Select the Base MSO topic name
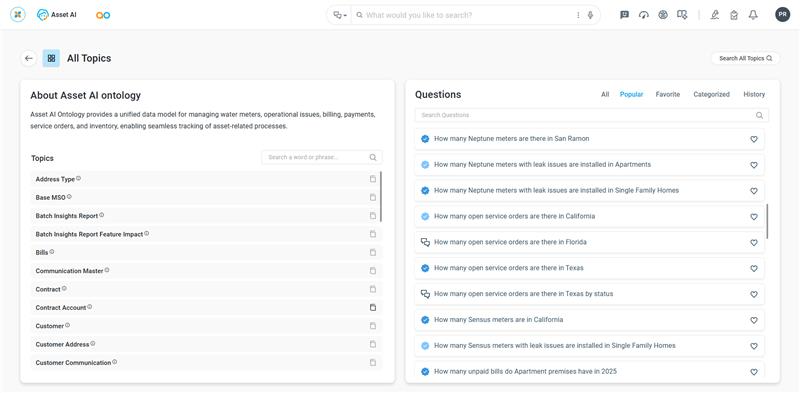 (51, 198)
